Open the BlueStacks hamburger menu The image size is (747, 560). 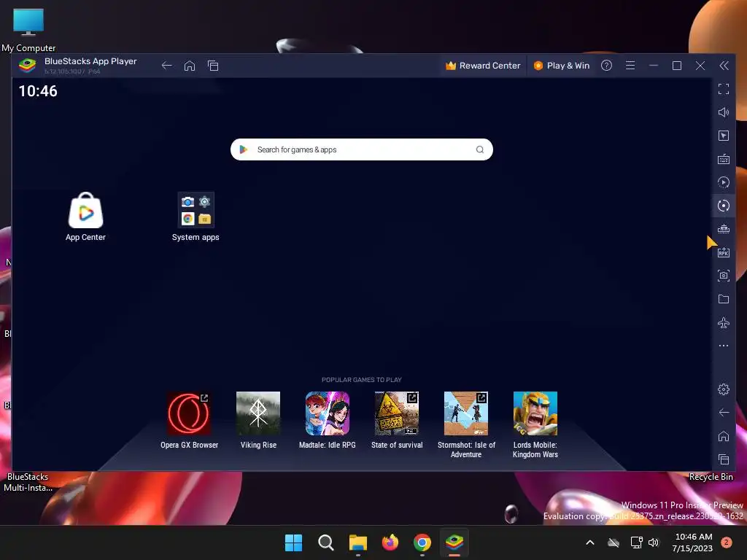pos(630,66)
